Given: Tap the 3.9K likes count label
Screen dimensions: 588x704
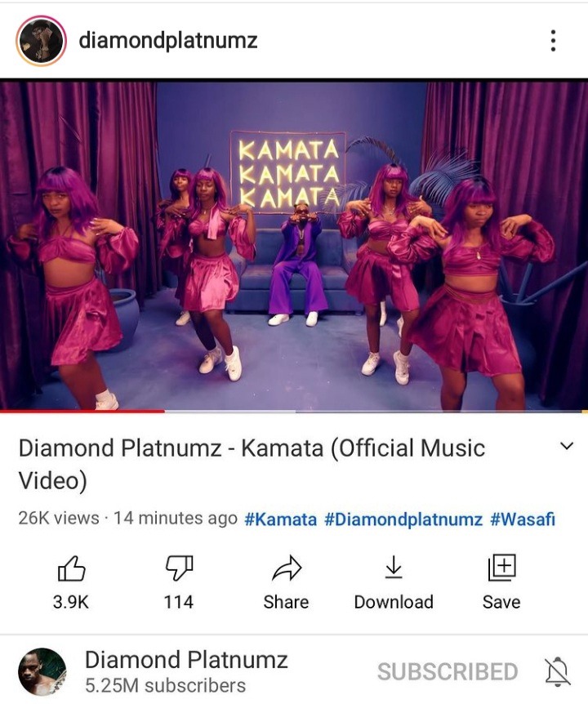Looking at the screenshot, I should (71, 602).
